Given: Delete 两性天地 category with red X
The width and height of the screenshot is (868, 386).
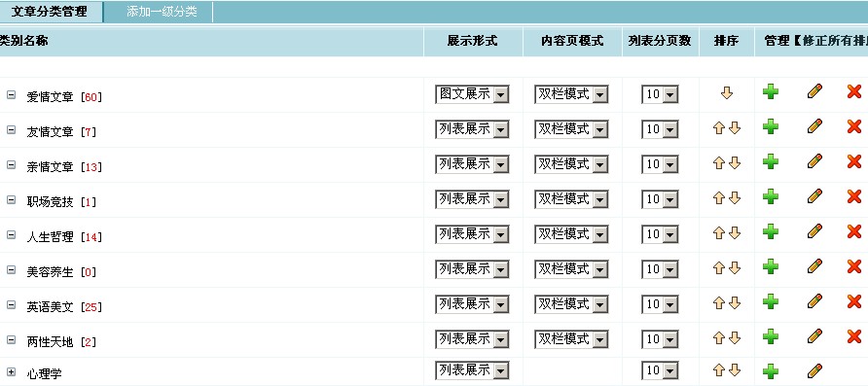Looking at the screenshot, I should tap(854, 336).
